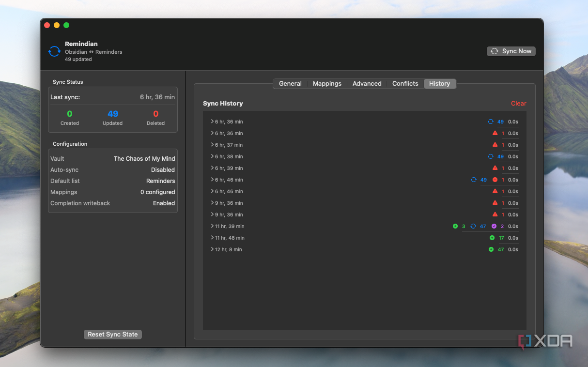Click the 'Sync History' heading

click(x=223, y=104)
